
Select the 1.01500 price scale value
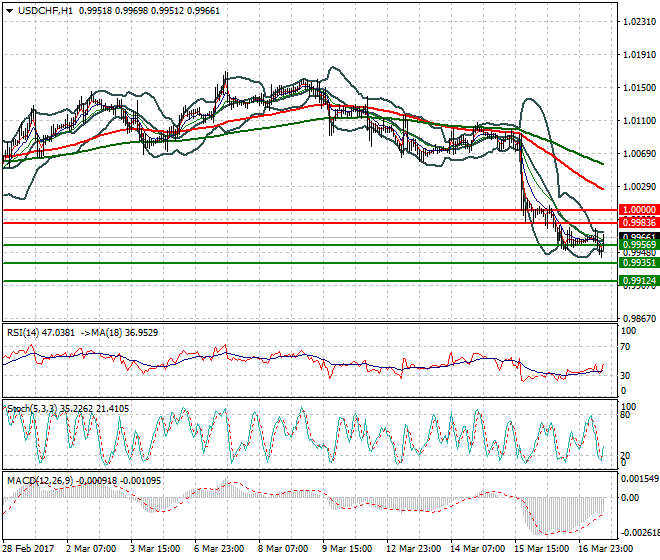(639, 88)
